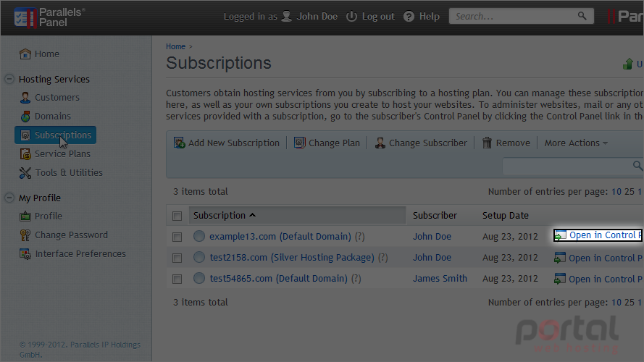The image size is (644, 362).
Task: Click the status icon for test54865.com
Action: 198,278
